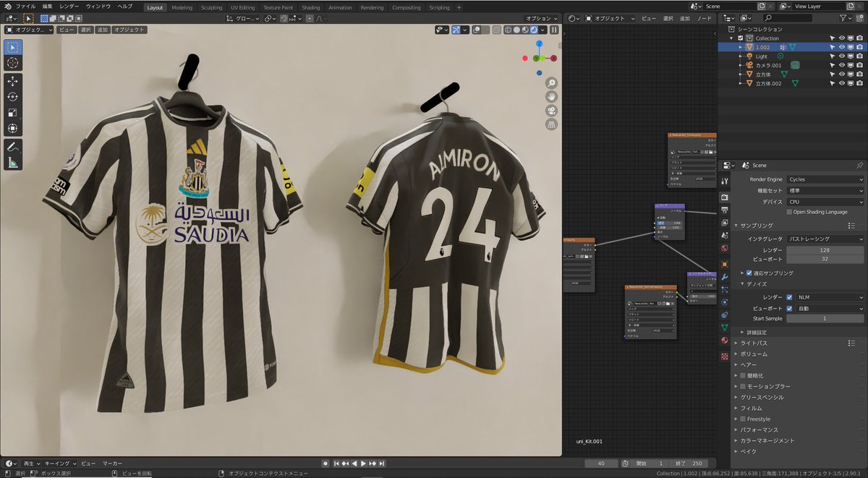The image size is (868, 478).
Task: Click レンダー samples value field 128
Action: 825,250
